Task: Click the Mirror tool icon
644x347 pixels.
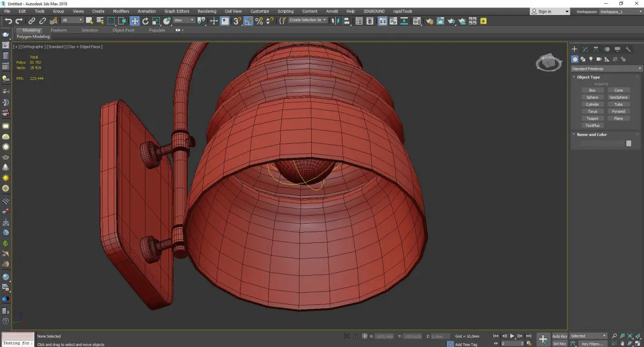Action: pyautogui.click(x=335, y=21)
